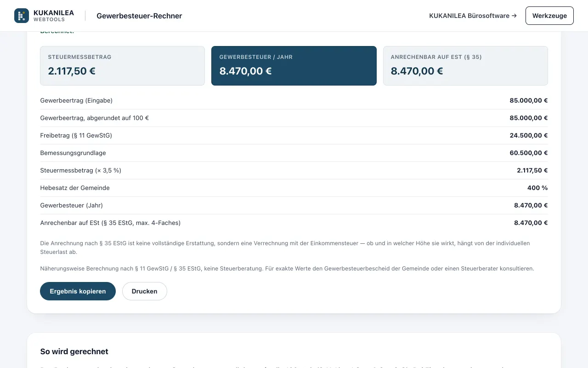588x368 pixels.
Task: Click the KUKANILEA Webtools brand text
Action: click(x=54, y=16)
